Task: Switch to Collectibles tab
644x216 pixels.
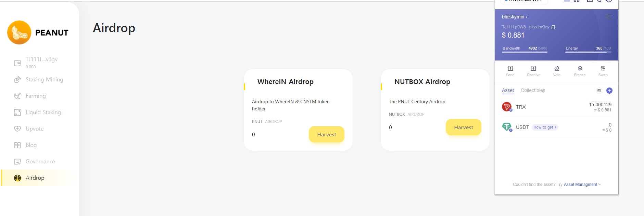Action: tap(533, 90)
